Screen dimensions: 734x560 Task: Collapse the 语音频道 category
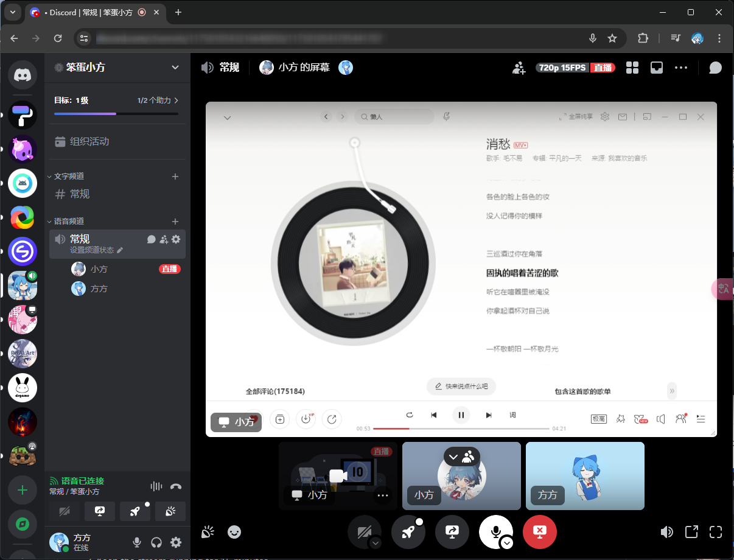68,221
